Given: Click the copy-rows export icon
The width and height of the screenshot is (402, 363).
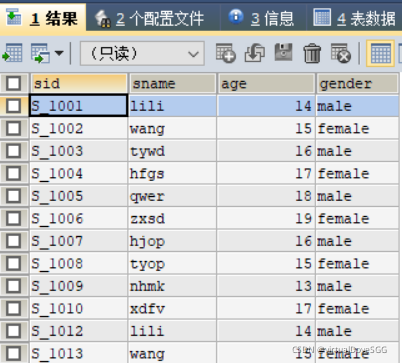Looking at the screenshot, I should pos(40,53).
